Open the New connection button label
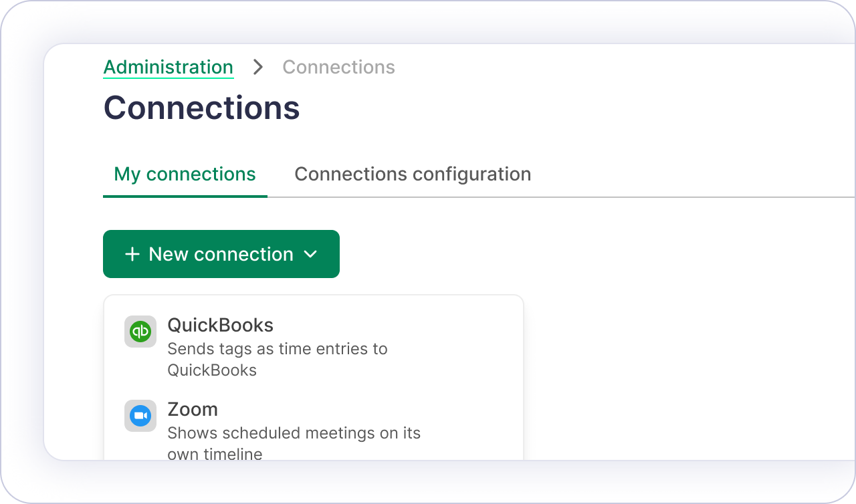 click(221, 254)
